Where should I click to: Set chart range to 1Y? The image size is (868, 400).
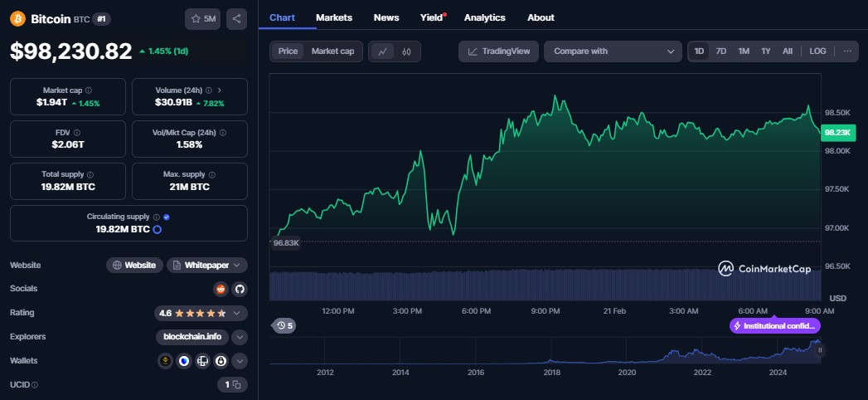coord(765,51)
